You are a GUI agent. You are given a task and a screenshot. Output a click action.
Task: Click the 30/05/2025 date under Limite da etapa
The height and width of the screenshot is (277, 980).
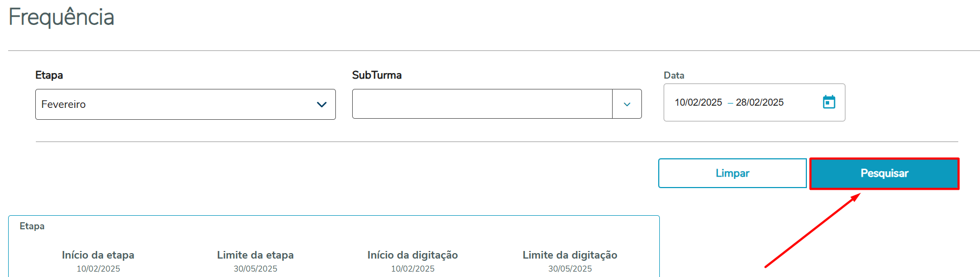pos(255,269)
